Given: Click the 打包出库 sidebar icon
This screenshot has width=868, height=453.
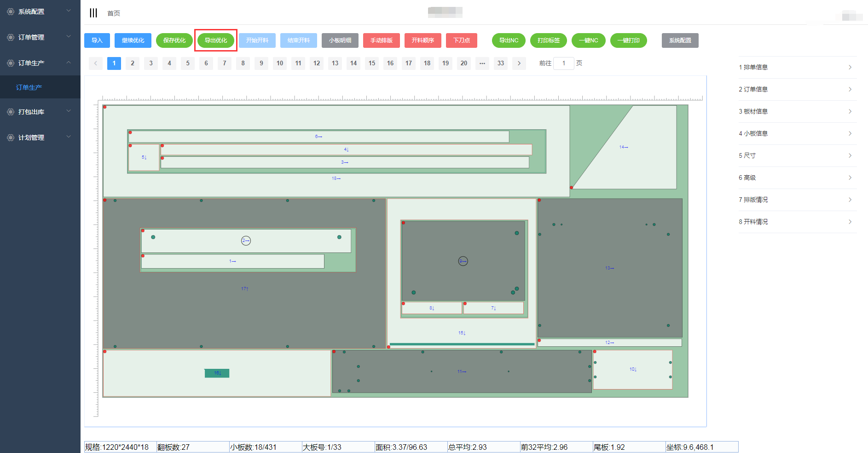Looking at the screenshot, I should 11,112.
